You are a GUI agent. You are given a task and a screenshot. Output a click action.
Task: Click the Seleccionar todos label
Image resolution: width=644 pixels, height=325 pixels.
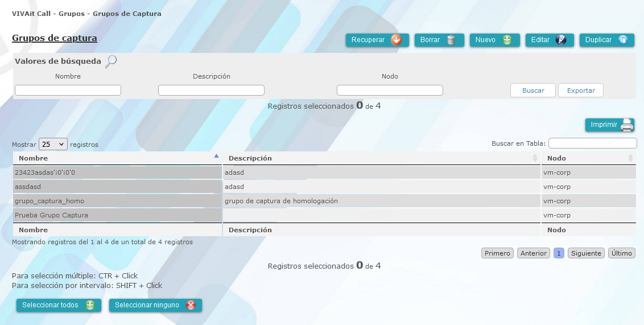coord(50,305)
